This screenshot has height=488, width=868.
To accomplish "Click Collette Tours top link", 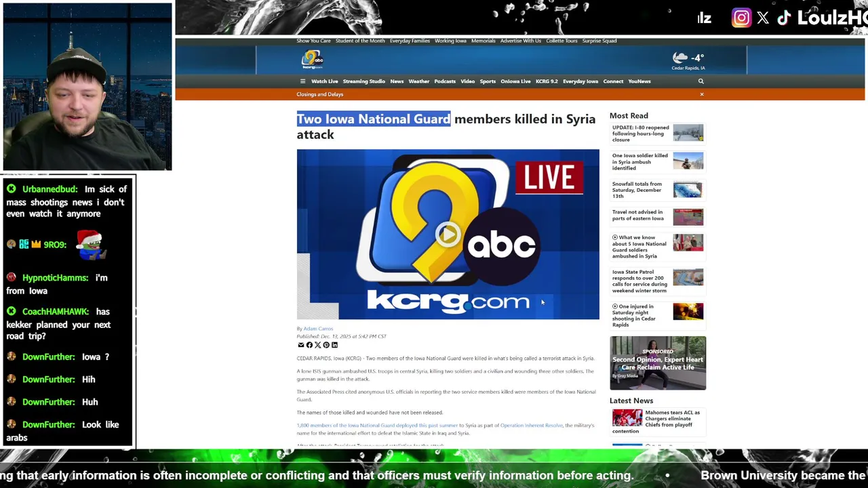I will pos(561,41).
